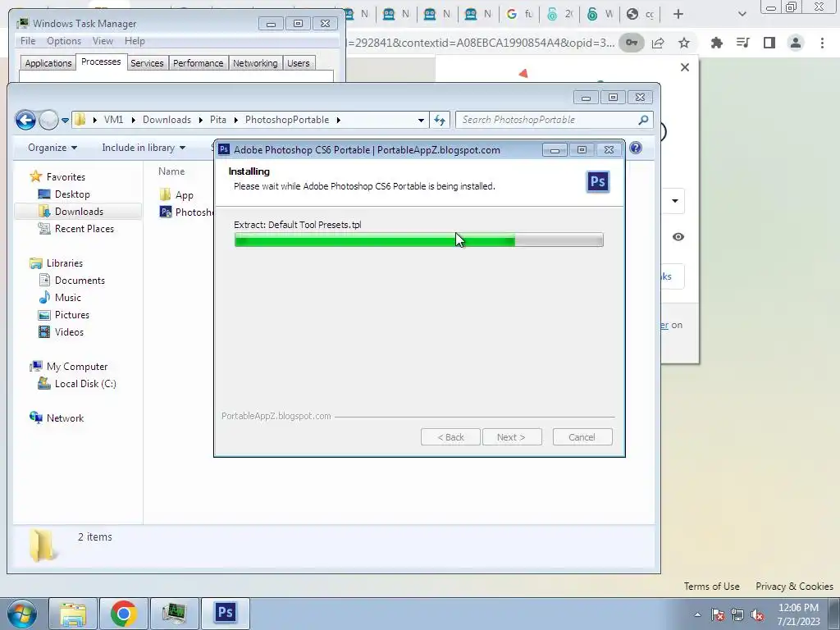The width and height of the screenshot is (840, 630).
Task: Select Network in navigation pane
Action: coord(65,418)
